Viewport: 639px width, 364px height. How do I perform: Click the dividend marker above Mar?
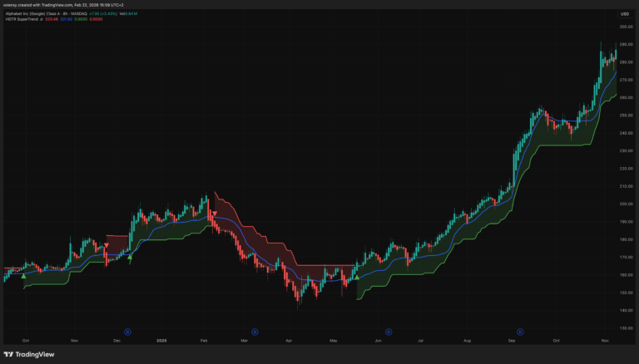click(255, 332)
